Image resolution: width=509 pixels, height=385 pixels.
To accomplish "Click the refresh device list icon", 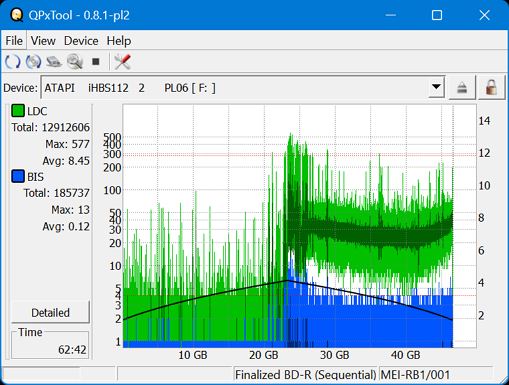I will click(x=13, y=62).
